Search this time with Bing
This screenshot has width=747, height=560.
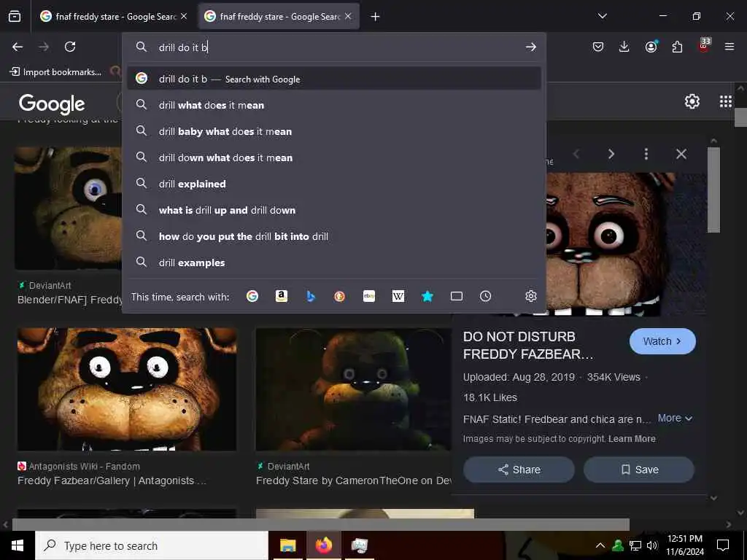(311, 296)
